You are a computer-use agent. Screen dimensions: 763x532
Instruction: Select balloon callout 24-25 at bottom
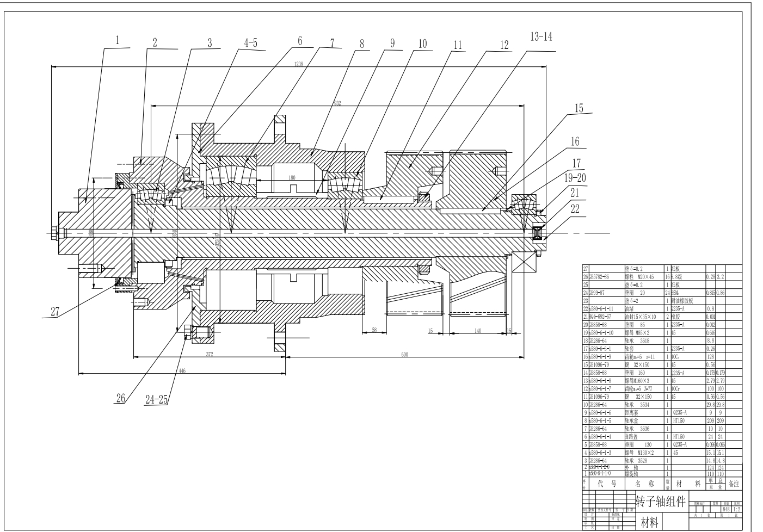[x=157, y=399]
